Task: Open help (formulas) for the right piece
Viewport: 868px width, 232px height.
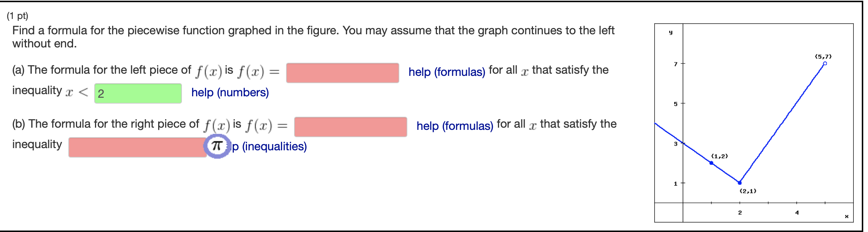Action: (x=454, y=126)
